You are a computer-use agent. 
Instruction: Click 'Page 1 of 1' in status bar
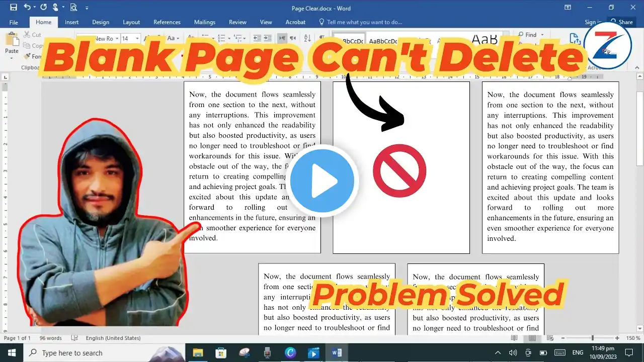click(x=17, y=338)
